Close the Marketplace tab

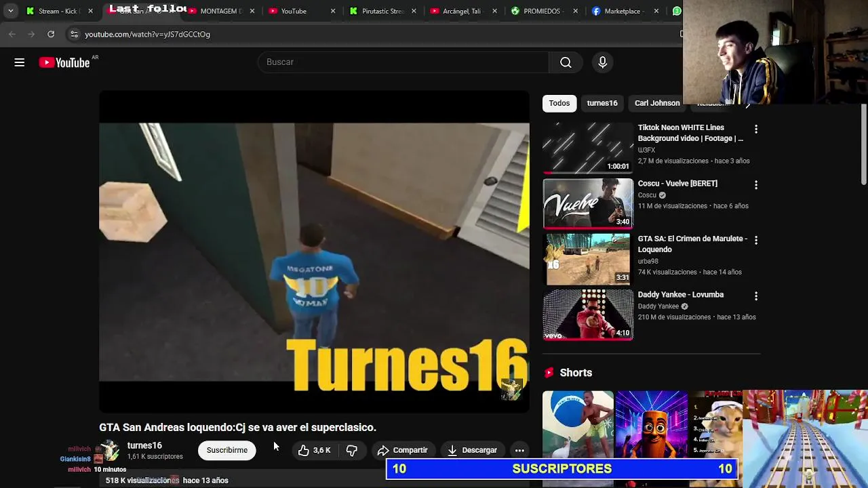click(656, 11)
